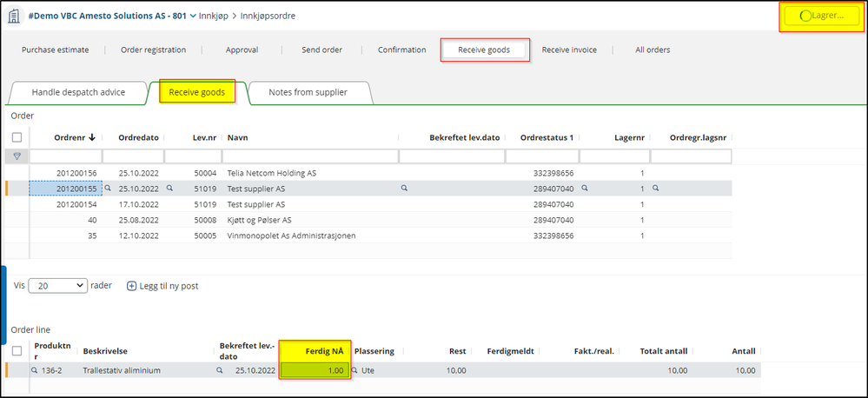Focus the Ordredato filter input field
The width and height of the screenshot is (868, 398).
134,156
